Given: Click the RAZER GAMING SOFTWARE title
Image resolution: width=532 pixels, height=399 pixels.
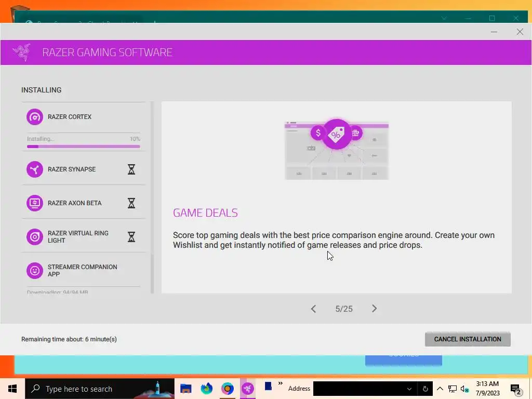Looking at the screenshot, I should [107, 52].
